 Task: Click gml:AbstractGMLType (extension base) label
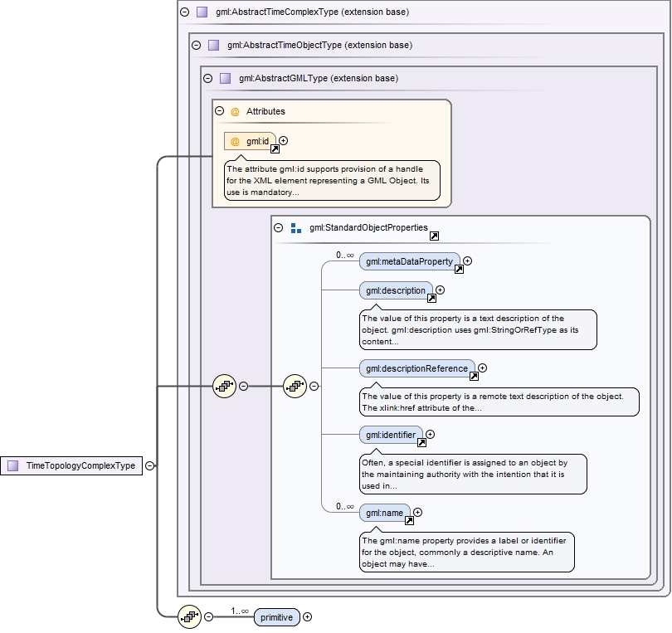(319, 78)
